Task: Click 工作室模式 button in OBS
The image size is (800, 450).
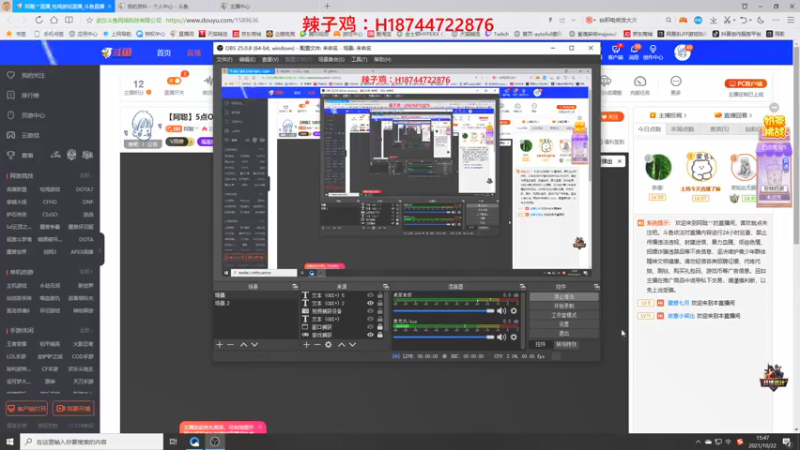Action: click(x=564, y=315)
